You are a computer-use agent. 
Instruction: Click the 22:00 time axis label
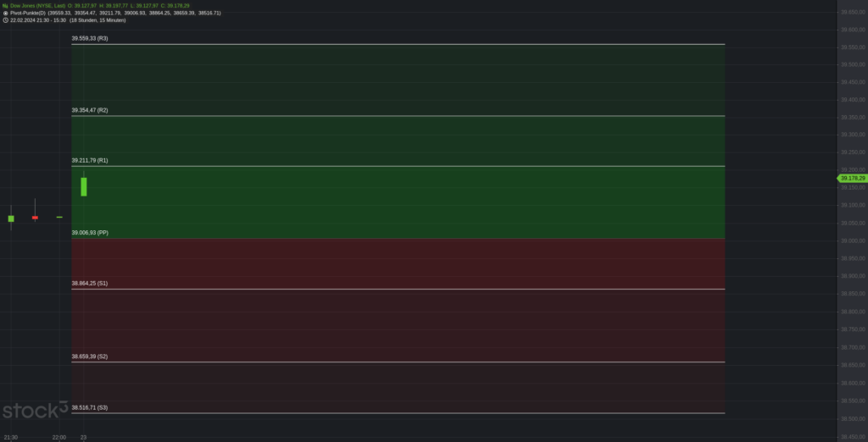click(x=59, y=438)
